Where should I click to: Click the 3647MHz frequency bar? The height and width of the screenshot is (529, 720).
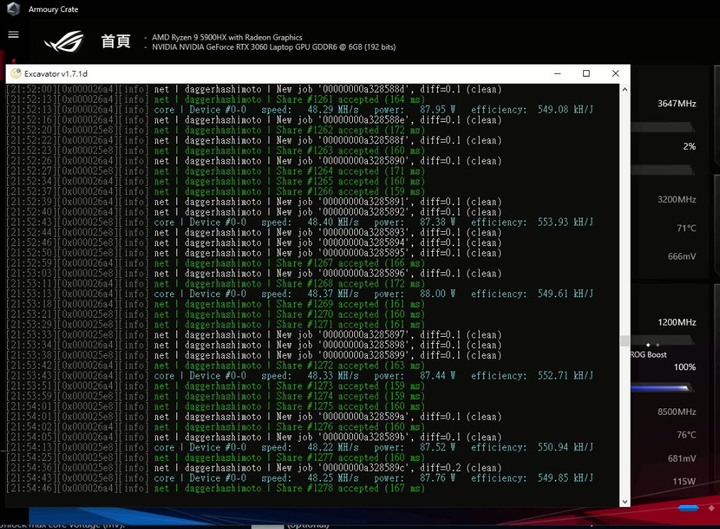pos(661,127)
